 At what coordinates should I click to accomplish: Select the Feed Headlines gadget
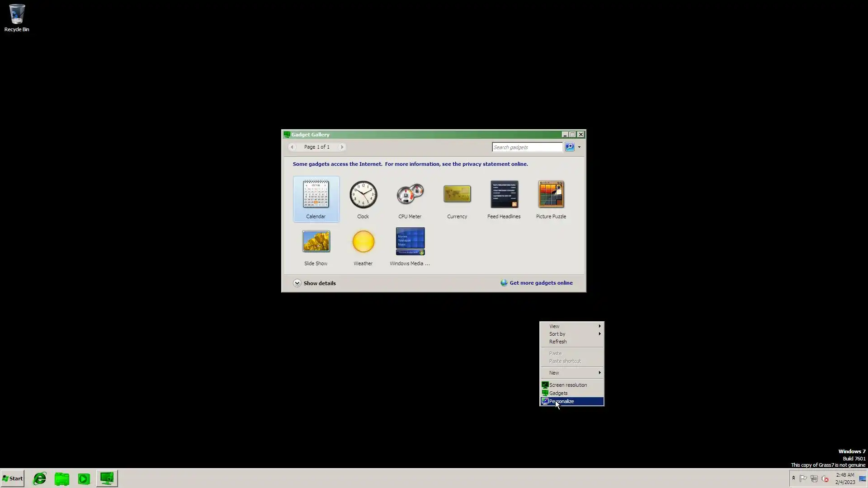click(504, 195)
